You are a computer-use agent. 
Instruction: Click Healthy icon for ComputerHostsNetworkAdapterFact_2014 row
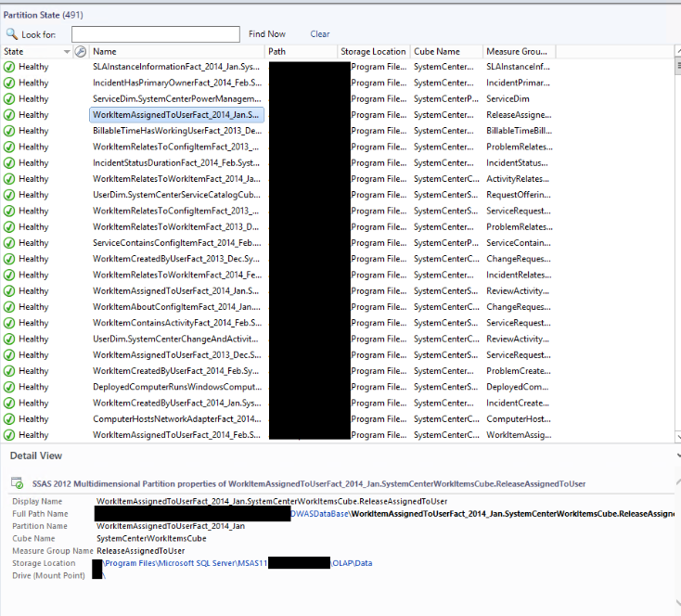tap(10, 418)
